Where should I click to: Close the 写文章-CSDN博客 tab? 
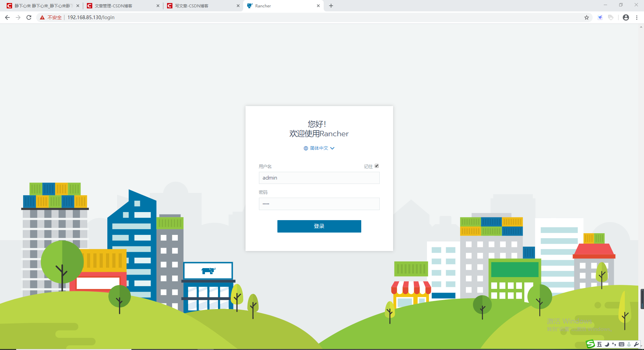point(238,6)
